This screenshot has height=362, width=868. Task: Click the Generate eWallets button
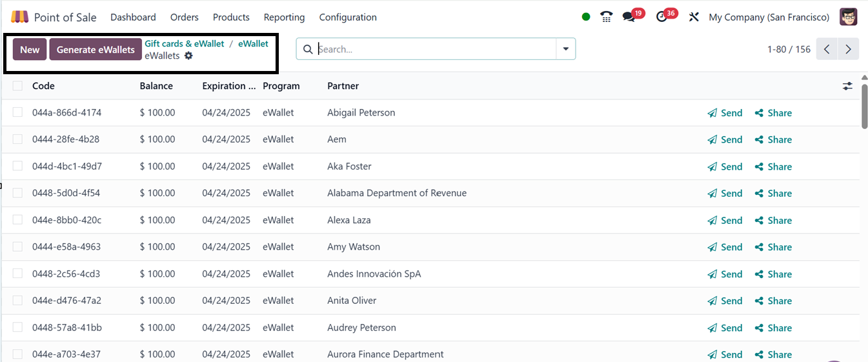click(96, 50)
